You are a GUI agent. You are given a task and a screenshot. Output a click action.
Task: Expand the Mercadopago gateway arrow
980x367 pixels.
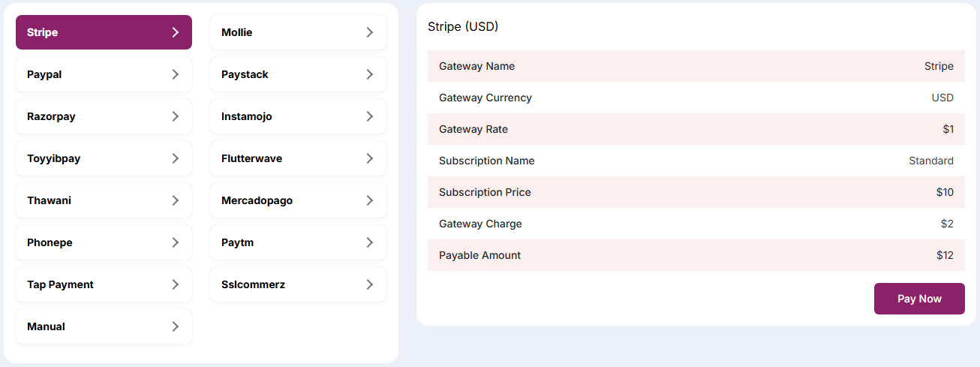369,200
